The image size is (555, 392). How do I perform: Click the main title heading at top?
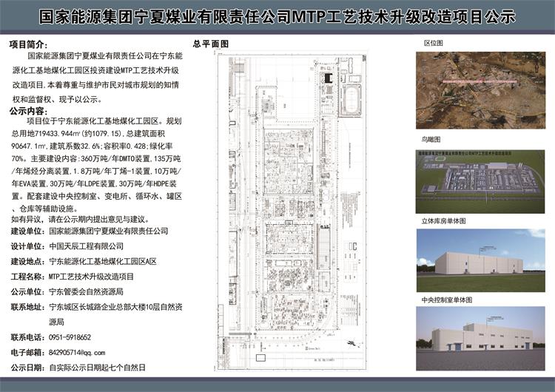(277, 18)
